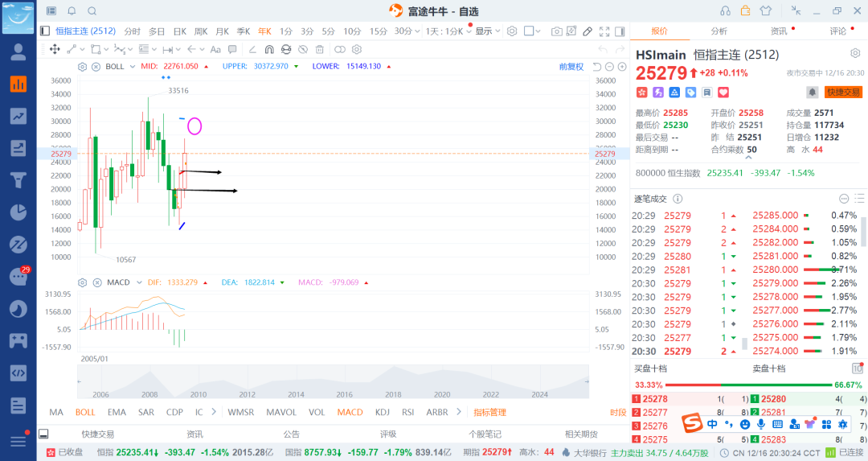The image size is (868, 461).
Task: Select the move crosshair drawing tool
Action: [55, 49]
